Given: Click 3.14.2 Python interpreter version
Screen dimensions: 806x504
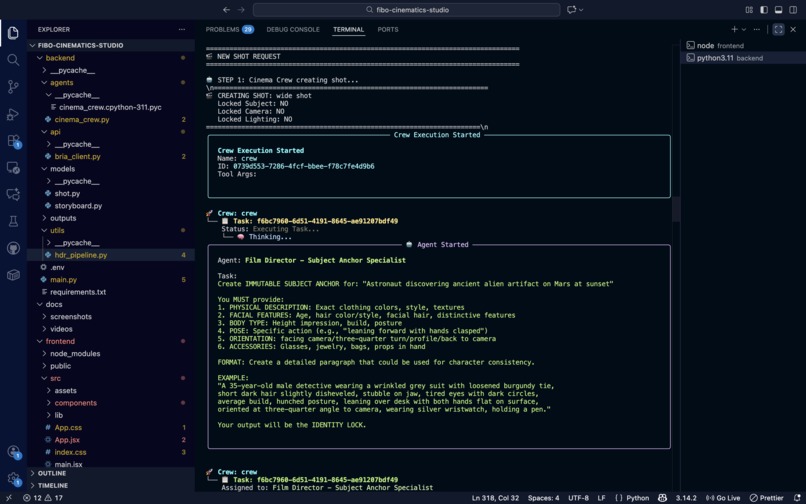Looking at the screenshot, I should pos(686,498).
